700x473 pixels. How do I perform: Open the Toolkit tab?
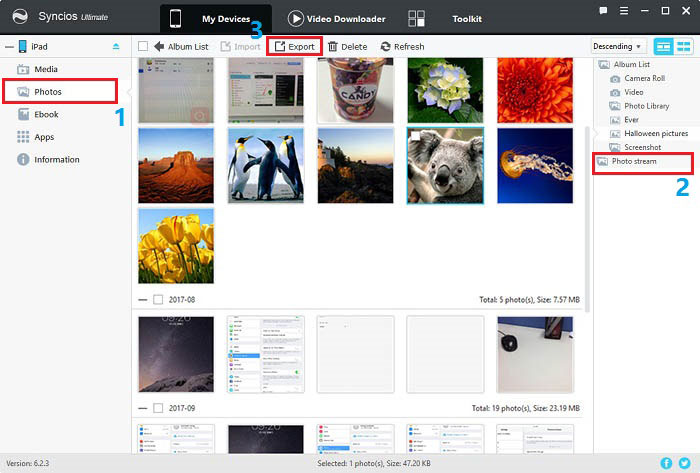[467, 19]
